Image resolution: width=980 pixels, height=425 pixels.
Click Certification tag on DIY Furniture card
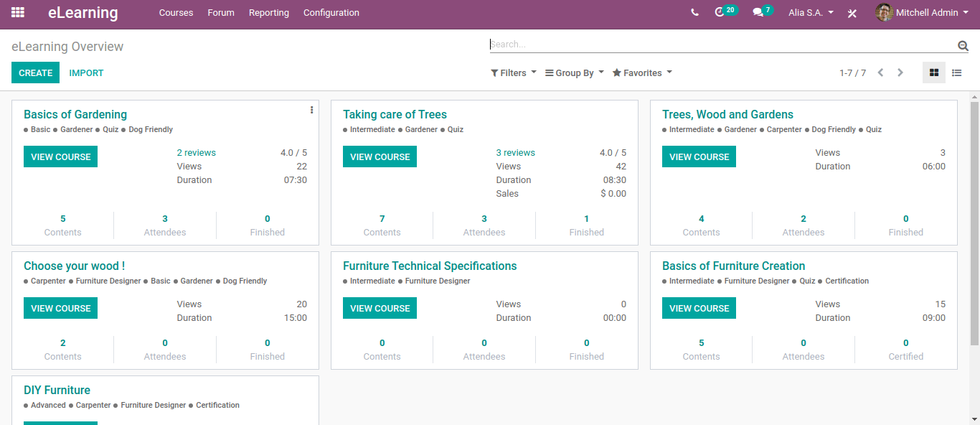click(x=217, y=406)
